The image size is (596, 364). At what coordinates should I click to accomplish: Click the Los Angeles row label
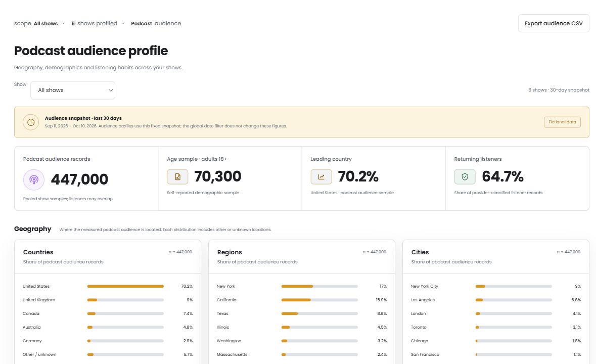click(x=423, y=300)
